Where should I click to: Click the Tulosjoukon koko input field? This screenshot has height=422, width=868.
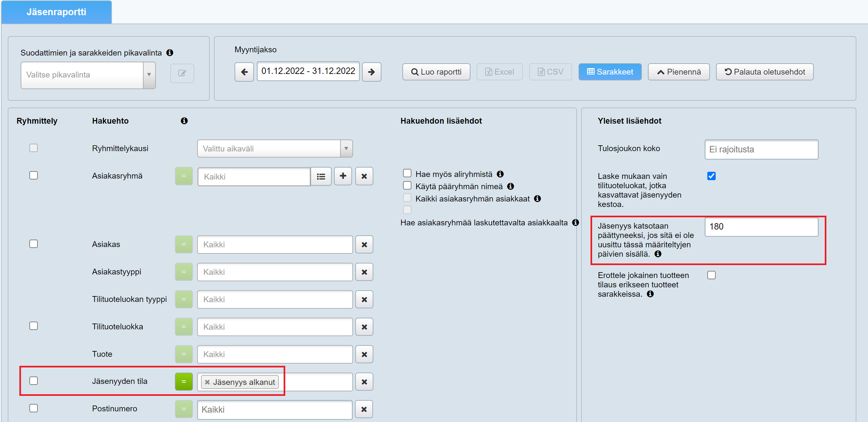tap(761, 149)
